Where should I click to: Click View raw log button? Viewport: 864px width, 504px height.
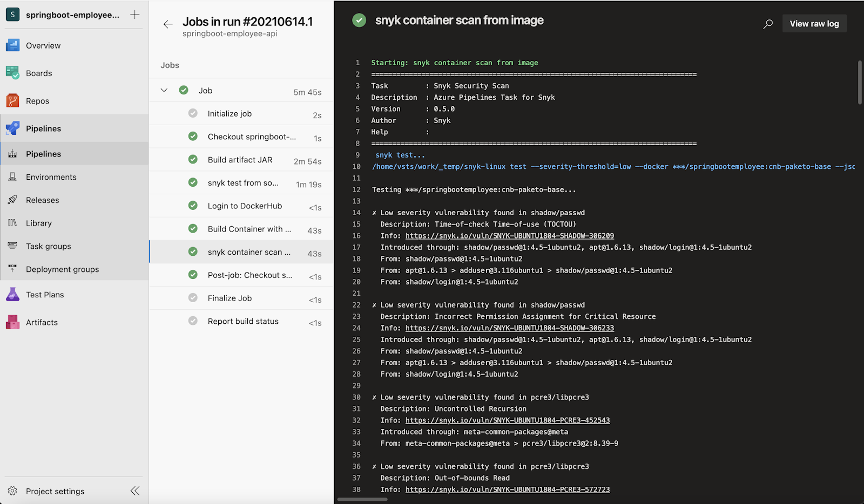click(814, 24)
